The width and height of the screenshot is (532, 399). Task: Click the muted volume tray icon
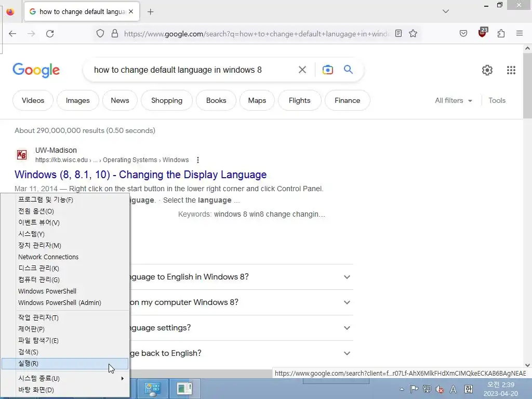(440, 389)
